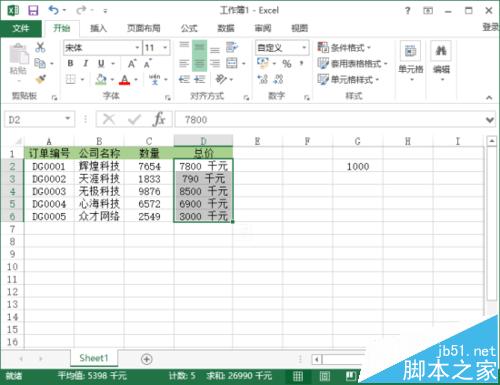Viewport: 500px width, 385px height.
Task: Toggle center text alignment
Action: (x=199, y=63)
